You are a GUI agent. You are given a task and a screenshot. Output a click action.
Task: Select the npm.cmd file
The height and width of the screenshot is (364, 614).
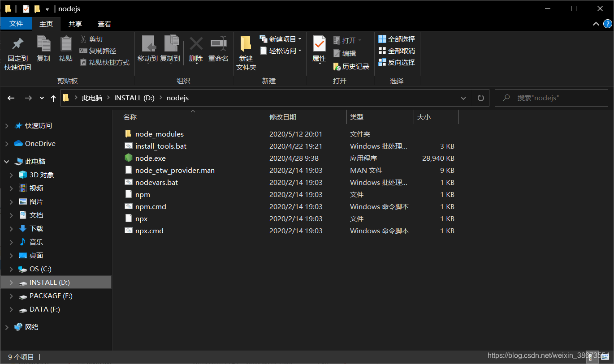(x=151, y=206)
